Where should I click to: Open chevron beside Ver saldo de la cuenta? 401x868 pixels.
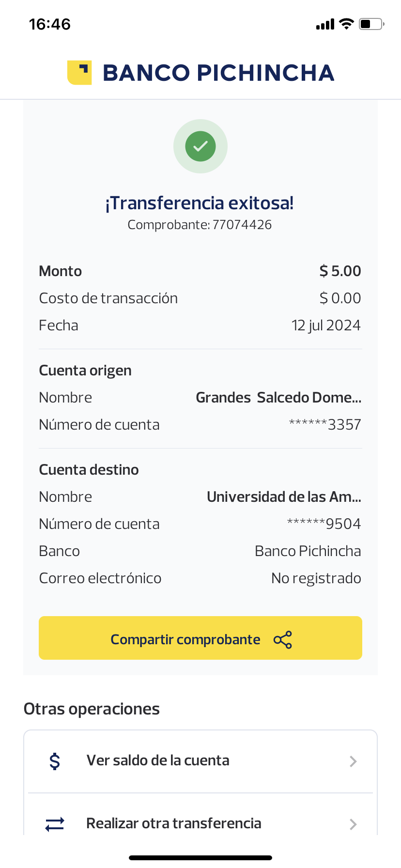353,761
